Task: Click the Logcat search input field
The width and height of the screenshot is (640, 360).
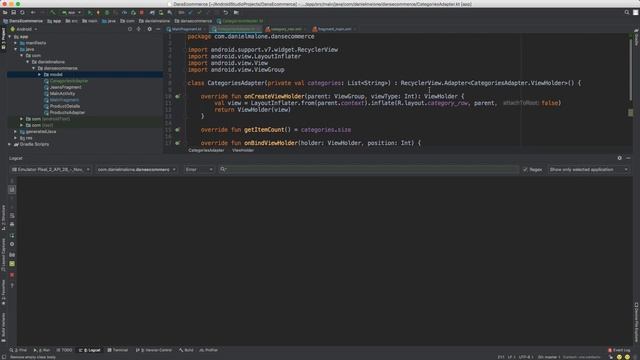Action: 369,169
